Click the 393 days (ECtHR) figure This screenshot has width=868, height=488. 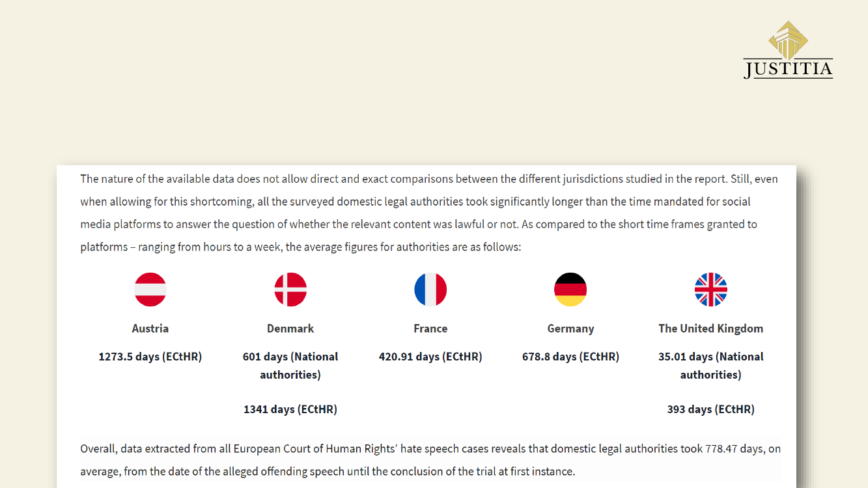click(711, 409)
